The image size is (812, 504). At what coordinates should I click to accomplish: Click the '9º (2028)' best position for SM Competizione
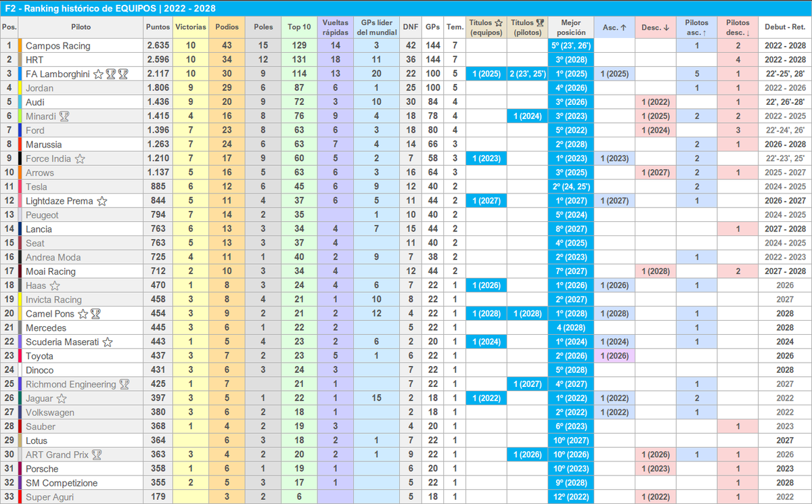571,483
